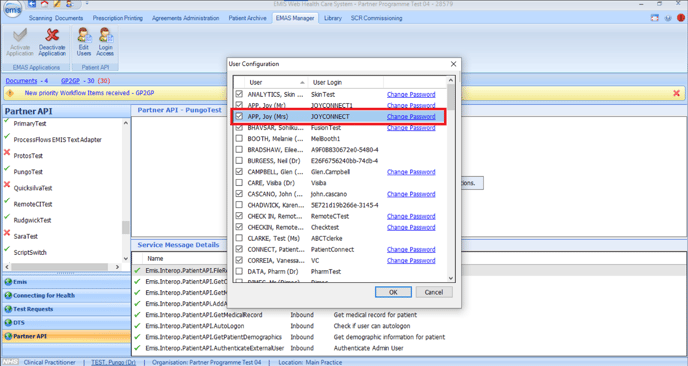Click user list scrollbar down arrow
This screenshot has width=688, height=366.
point(451,278)
